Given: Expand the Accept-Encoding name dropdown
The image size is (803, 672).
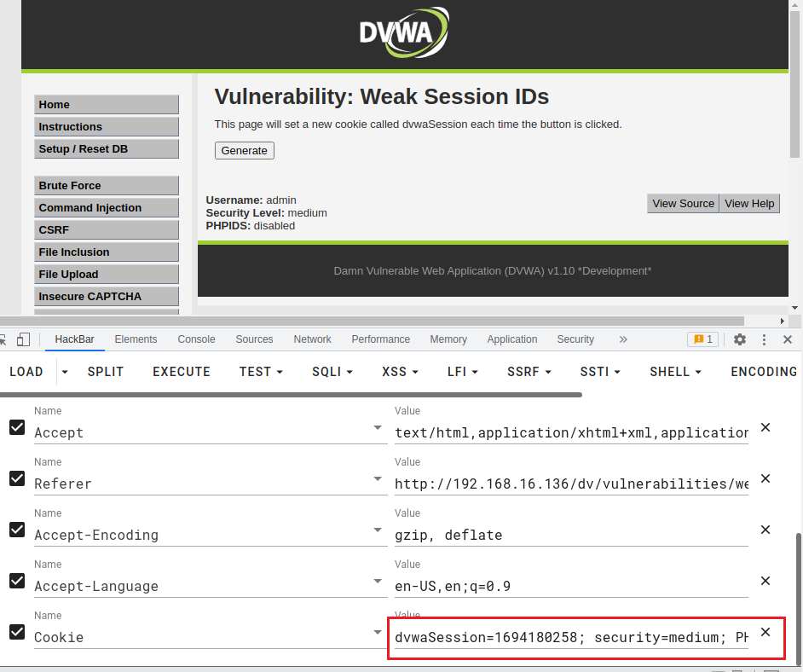Looking at the screenshot, I should 378,530.
